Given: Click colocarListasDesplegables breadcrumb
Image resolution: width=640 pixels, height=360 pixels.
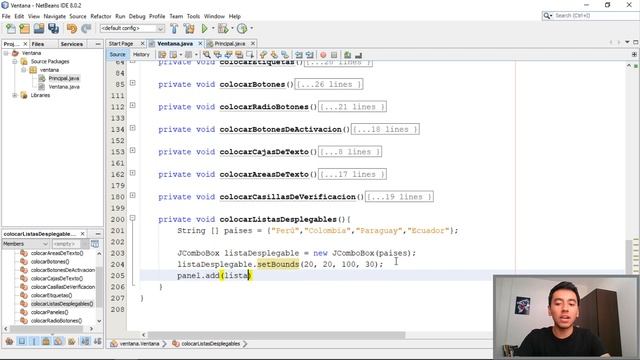Looking at the screenshot, I should [211, 344].
